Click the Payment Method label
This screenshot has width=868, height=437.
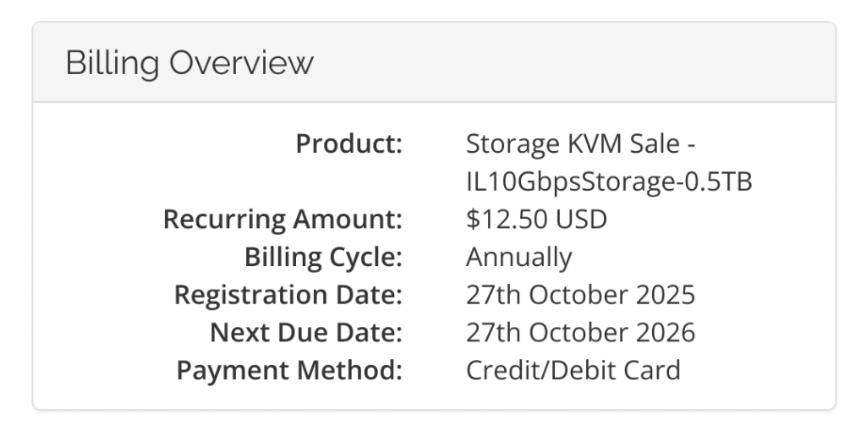pyautogui.click(x=289, y=370)
